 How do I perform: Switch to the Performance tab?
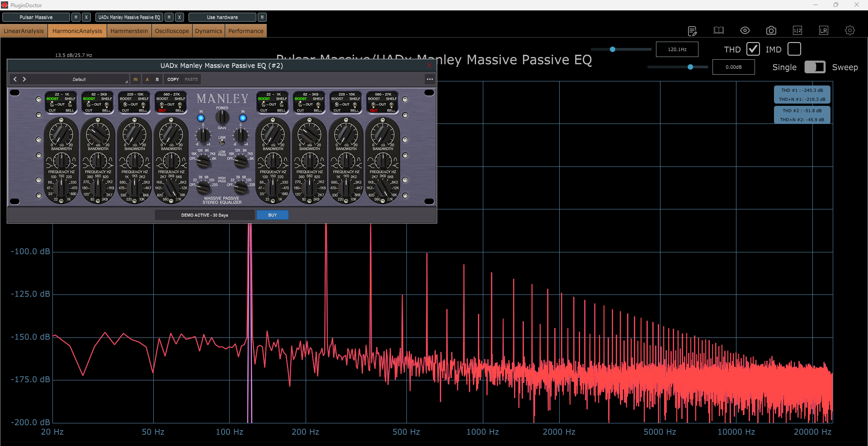[x=246, y=31]
